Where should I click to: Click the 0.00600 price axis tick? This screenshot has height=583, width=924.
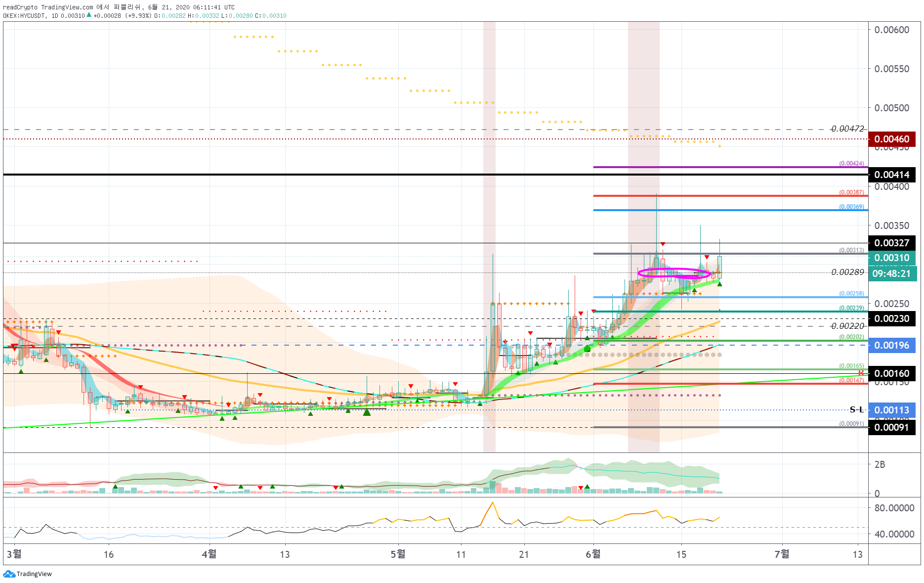891,30
